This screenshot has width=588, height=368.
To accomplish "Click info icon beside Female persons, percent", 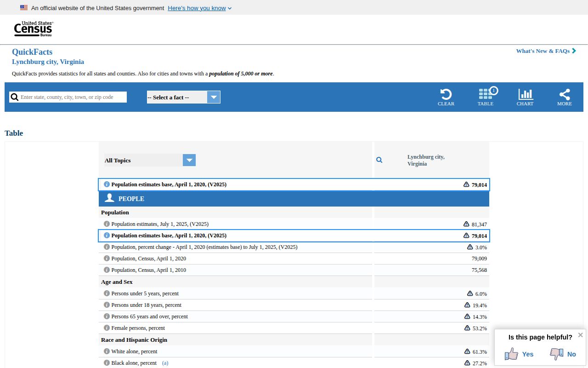I will pos(107,328).
